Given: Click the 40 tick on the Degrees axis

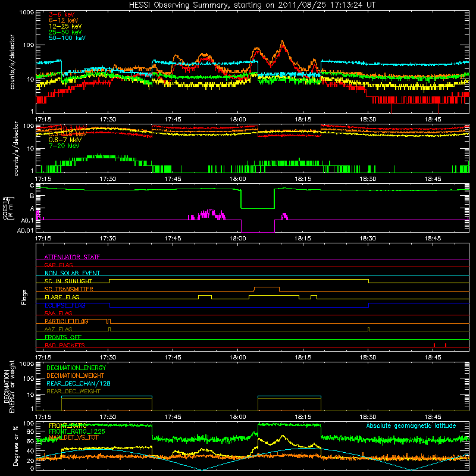Looking at the screenshot, I should [x=30, y=451].
